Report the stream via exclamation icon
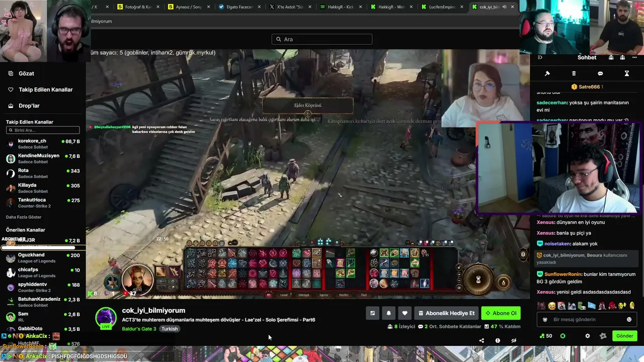 (498, 340)
